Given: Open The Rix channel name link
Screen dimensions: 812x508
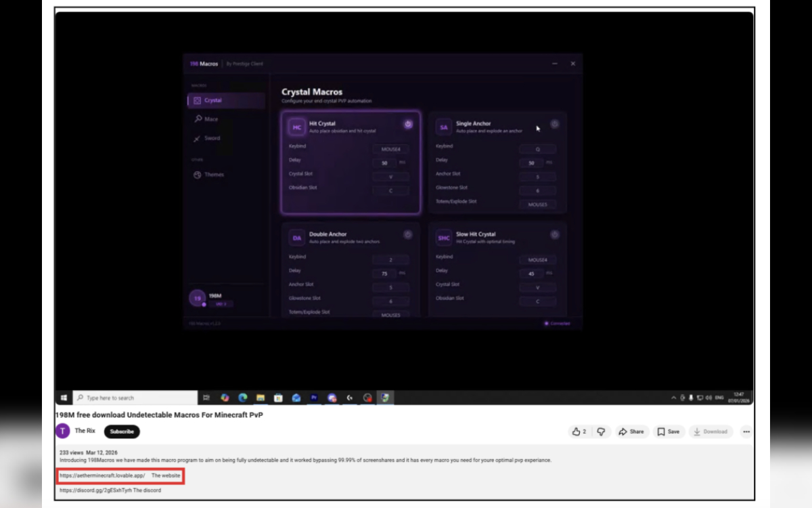Looking at the screenshot, I should coord(85,431).
